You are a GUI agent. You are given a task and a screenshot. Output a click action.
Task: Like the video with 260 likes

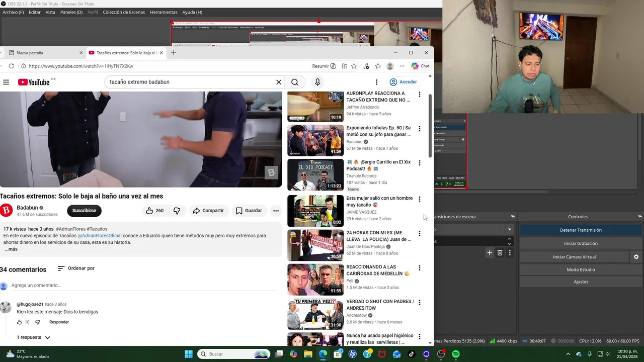tap(154, 211)
